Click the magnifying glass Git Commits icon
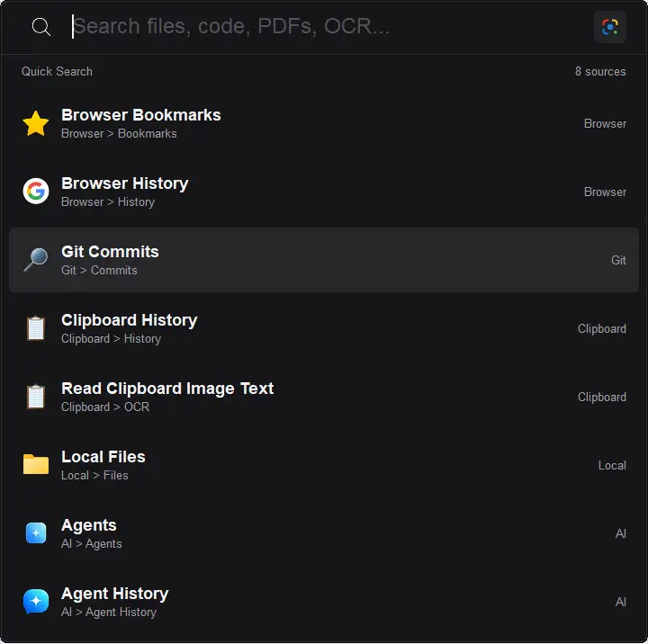The image size is (648, 644). 36,260
